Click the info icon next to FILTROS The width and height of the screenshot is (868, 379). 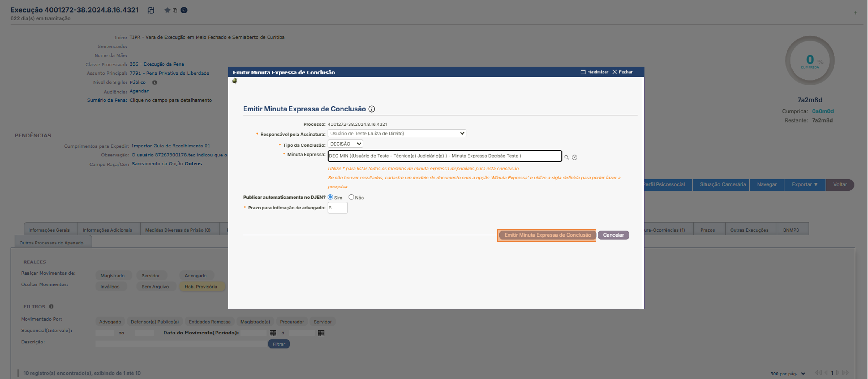pos(51,306)
